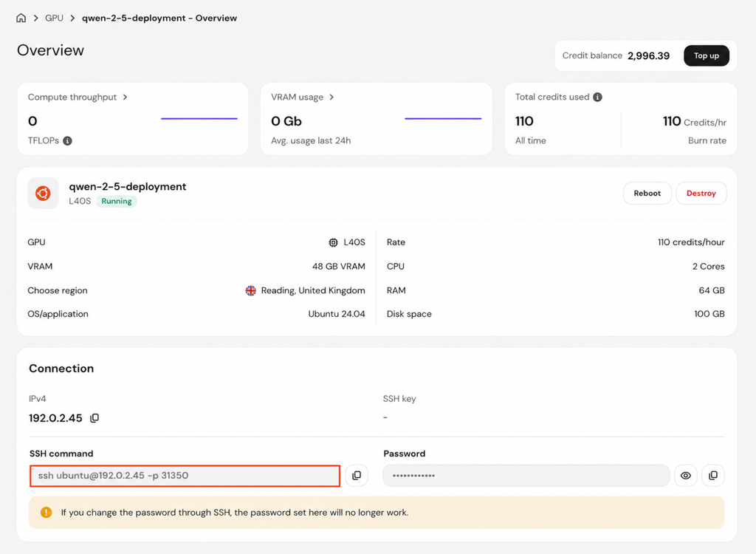The width and height of the screenshot is (756, 554).
Task: Destroy the qwen-2-5-deployment instance
Action: point(701,193)
